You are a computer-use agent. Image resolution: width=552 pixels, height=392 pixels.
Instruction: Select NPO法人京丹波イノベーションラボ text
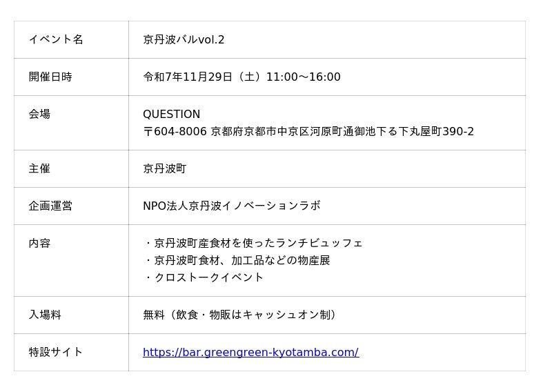click(x=231, y=206)
